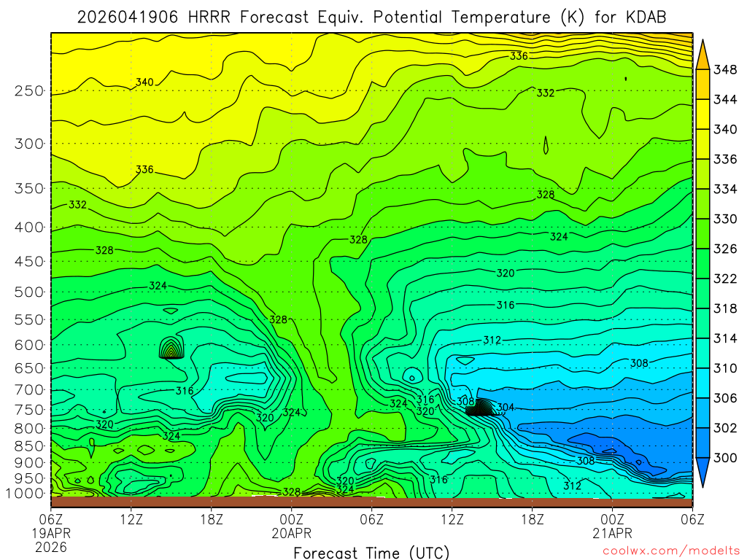Pick the colorbar swatch between 300 and 302
Screen dimensions: 747x560
tap(703, 443)
